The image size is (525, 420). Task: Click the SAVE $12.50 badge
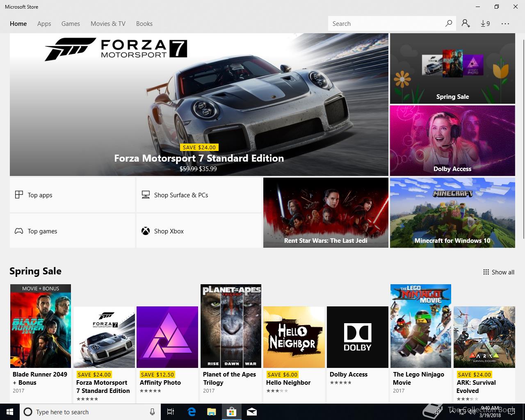coord(157,374)
